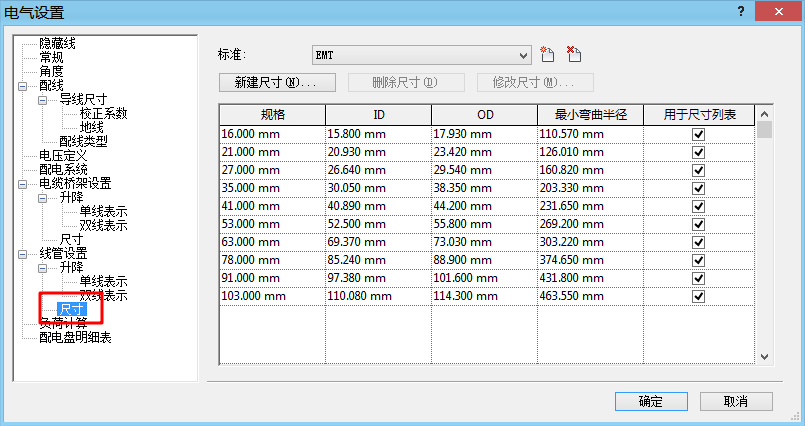Click the ID column header

pos(379,115)
